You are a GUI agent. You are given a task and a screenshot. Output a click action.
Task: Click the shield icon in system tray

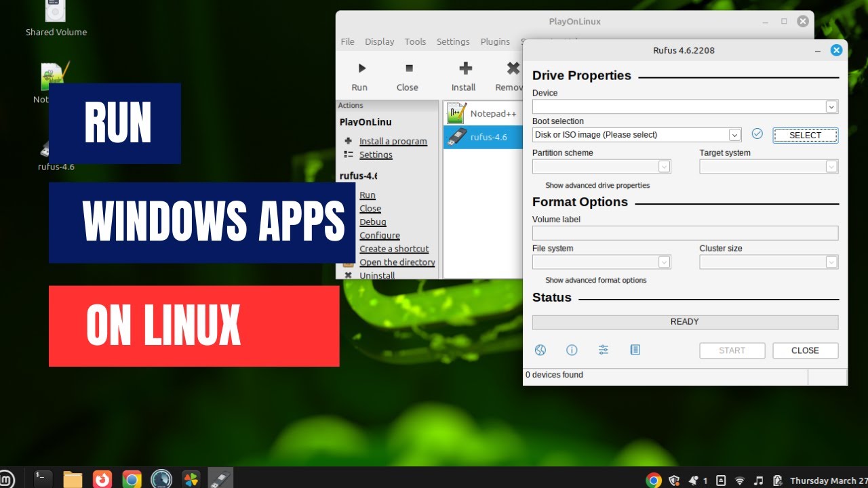point(674,481)
